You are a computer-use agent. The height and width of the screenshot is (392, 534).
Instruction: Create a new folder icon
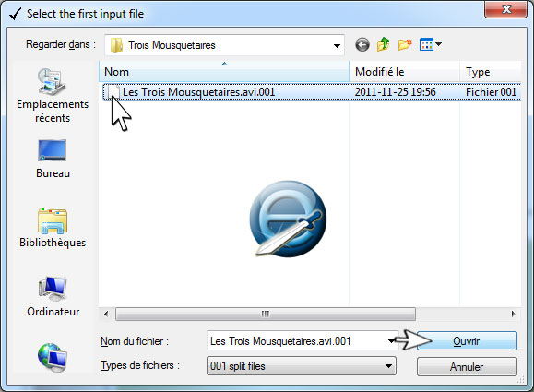coord(405,44)
